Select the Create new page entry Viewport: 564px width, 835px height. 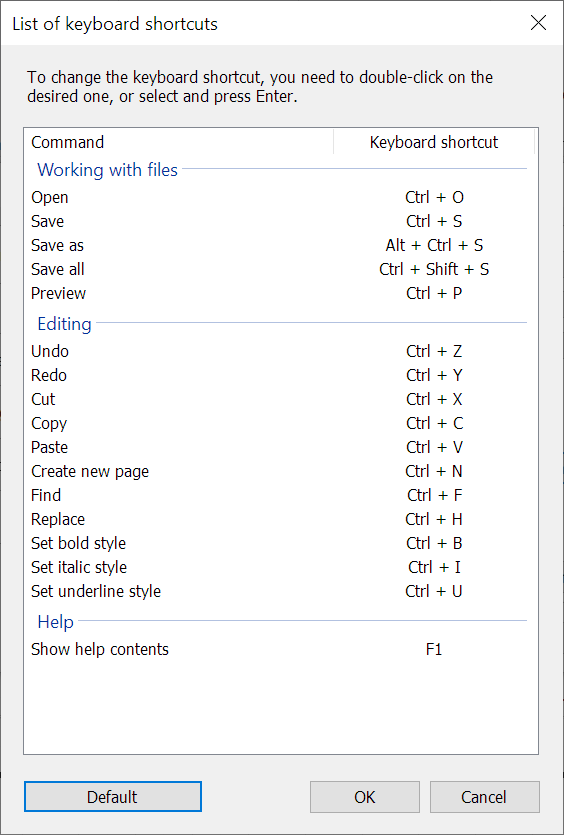click(x=281, y=471)
